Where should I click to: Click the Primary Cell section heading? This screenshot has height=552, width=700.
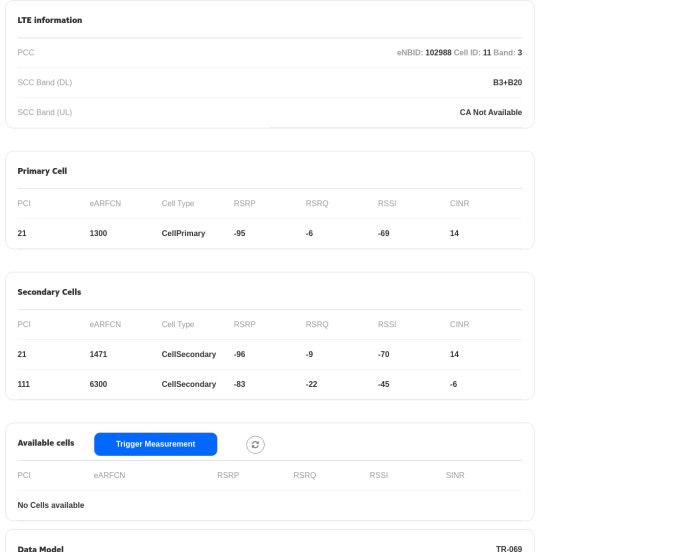pos(42,171)
